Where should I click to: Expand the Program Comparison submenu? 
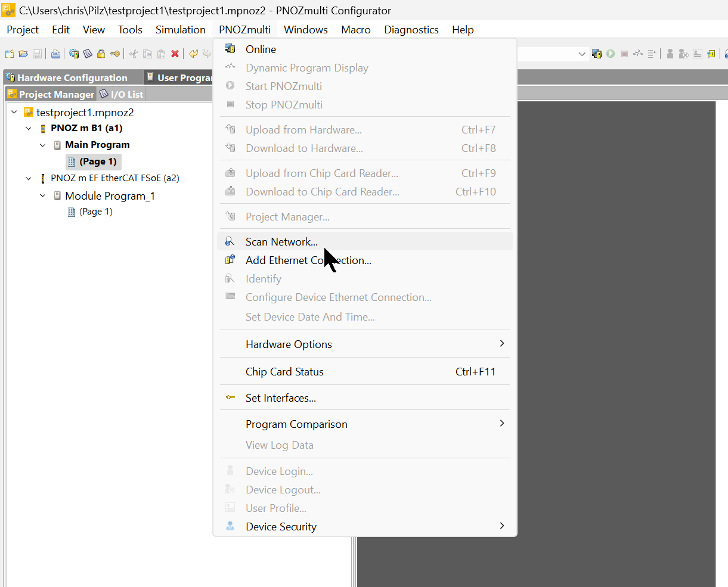coord(502,424)
